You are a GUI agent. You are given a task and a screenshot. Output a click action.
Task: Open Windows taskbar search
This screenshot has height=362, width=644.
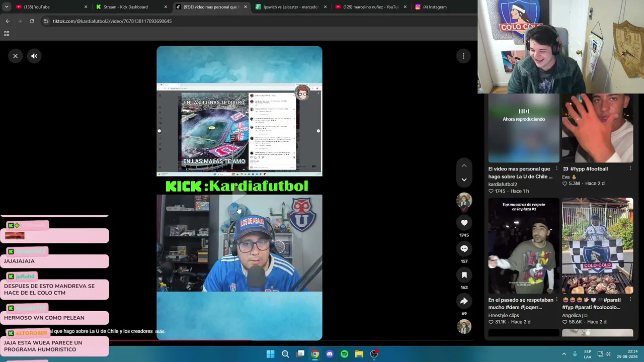point(285,354)
